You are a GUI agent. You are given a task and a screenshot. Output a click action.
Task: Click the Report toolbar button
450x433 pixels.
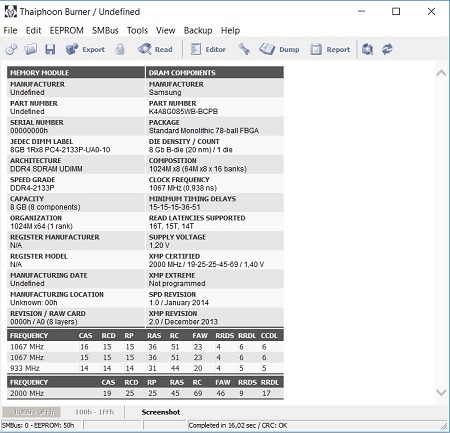click(330, 49)
